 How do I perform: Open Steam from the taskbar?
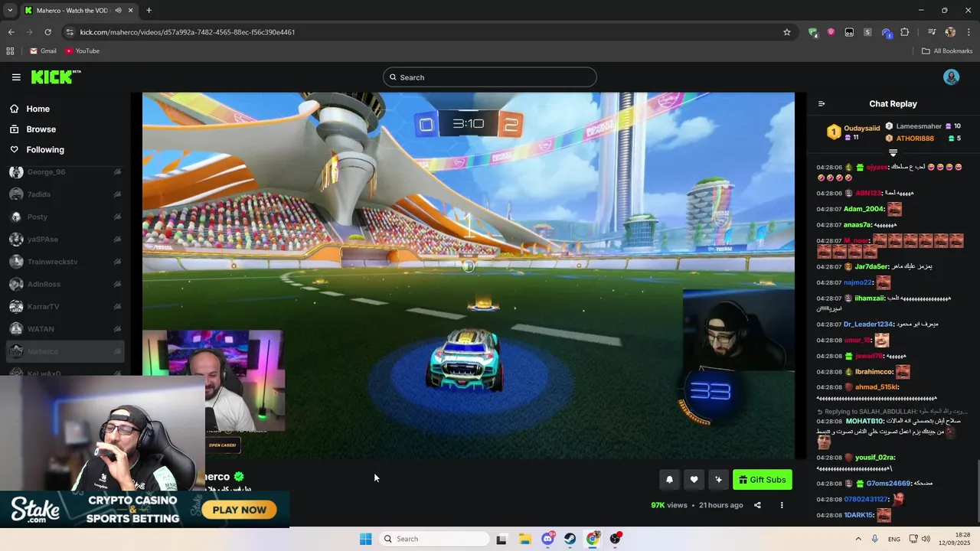pyautogui.click(x=570, y=539)
